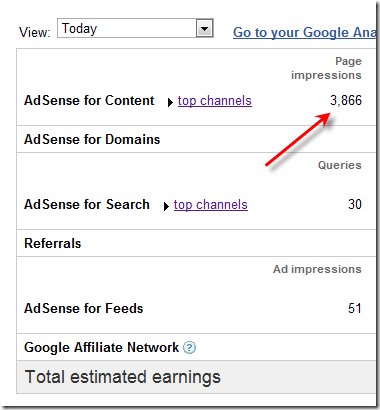The height and width of the screenshot is (410, 380).
Task: Open top channels for AdSense for Content
Action: click(215, 101)
